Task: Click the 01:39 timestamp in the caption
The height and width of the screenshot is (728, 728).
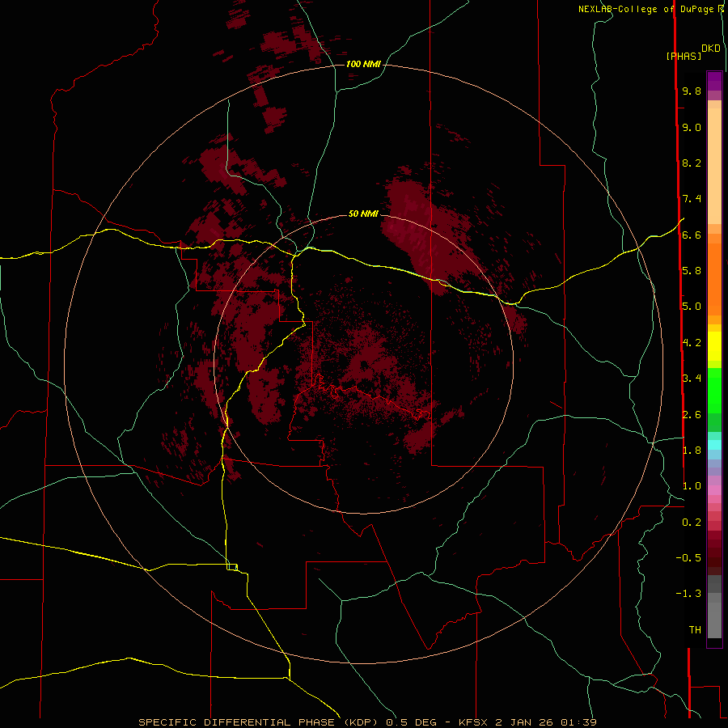Action: [578, 722]
